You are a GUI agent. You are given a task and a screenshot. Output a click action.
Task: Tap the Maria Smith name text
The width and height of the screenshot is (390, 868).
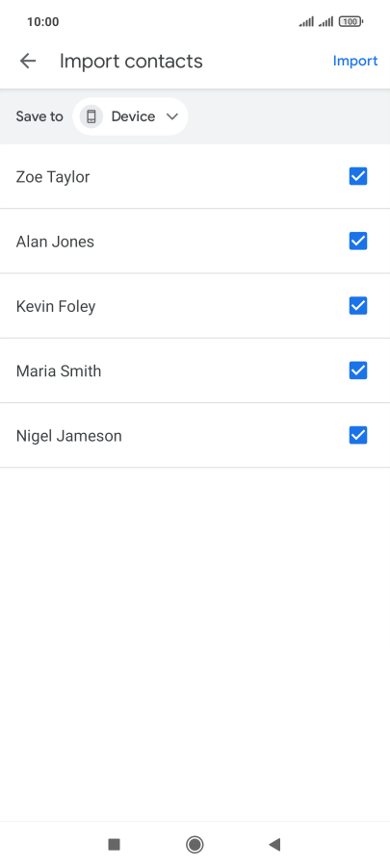point(59,370)
